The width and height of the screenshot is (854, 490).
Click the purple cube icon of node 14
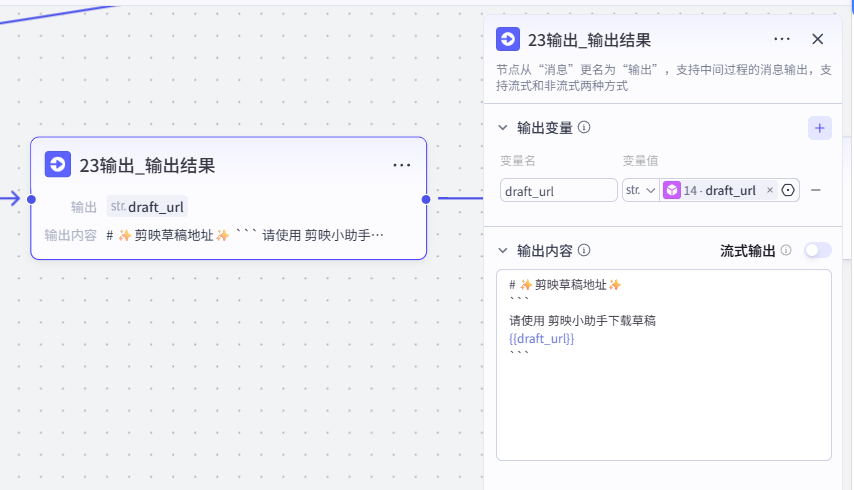[672, 190]
